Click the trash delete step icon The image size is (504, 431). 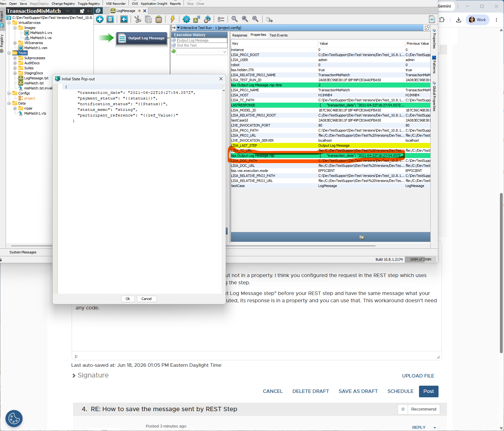(110, 19)
